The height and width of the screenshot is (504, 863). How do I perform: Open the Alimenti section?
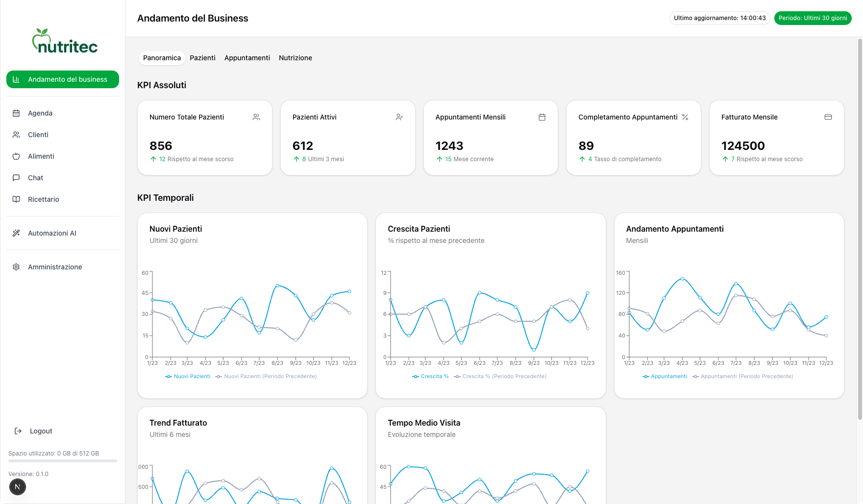click(63, 156)
